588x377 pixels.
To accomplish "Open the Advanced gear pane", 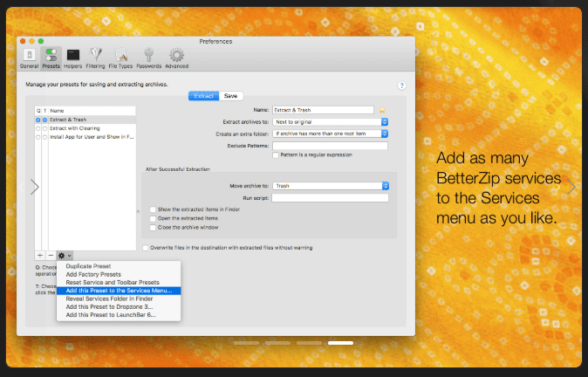I will tap(176, 58).
